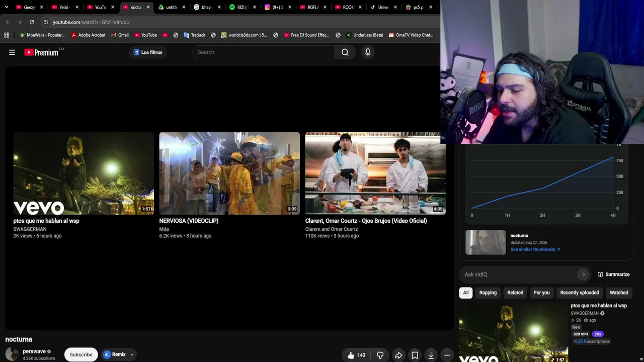Dislike the video with thumbs down
The width and height of the screenshot is (644, 362).
(x=380, y=355)
